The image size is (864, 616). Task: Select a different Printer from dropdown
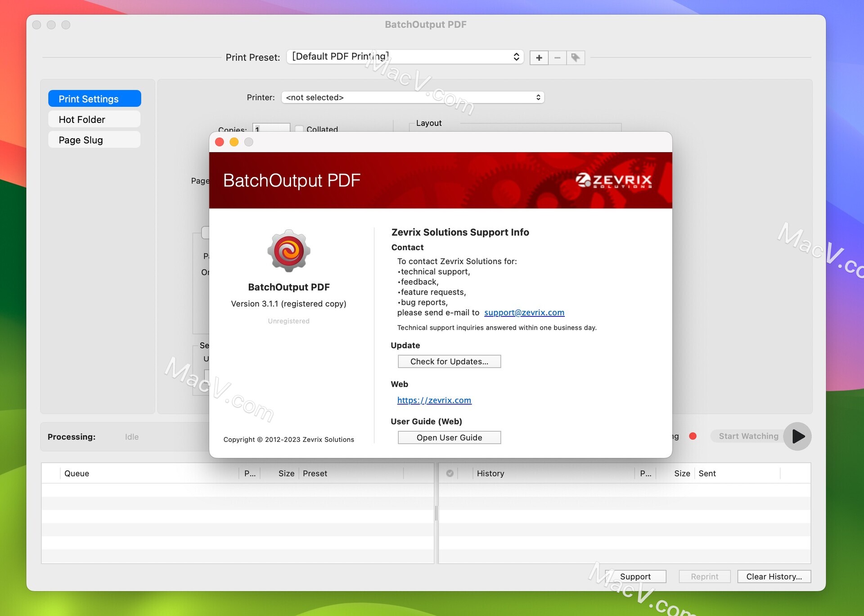[411, 98]
